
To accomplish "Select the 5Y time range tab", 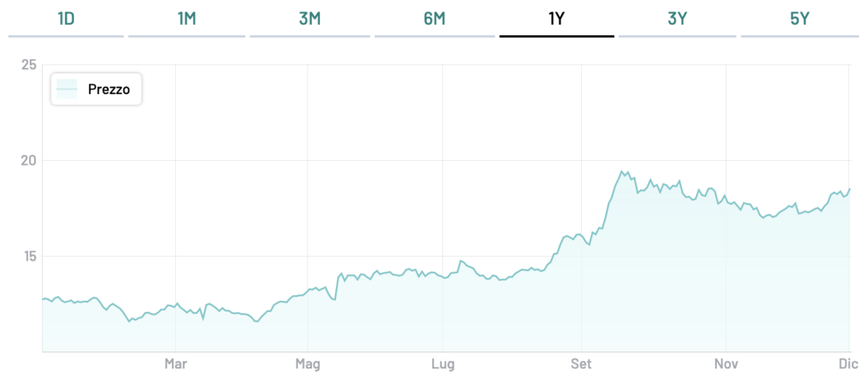I will [x=801, y=19].
